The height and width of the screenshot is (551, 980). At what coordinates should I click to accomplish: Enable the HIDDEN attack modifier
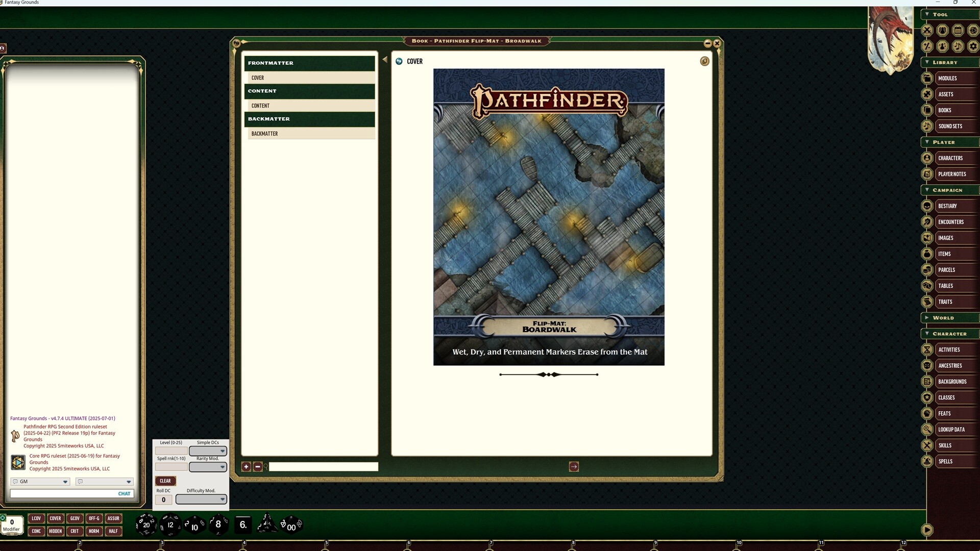pyautogui.click(x=56, y=531)
